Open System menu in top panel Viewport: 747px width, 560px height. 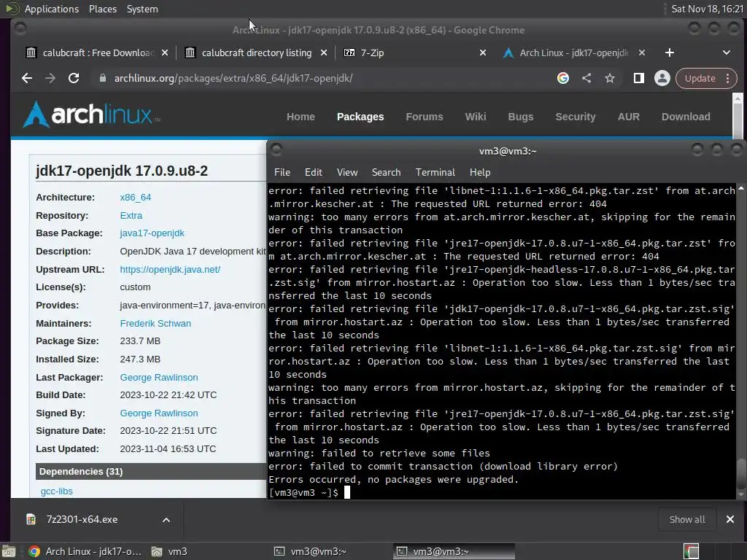[142, 9]
